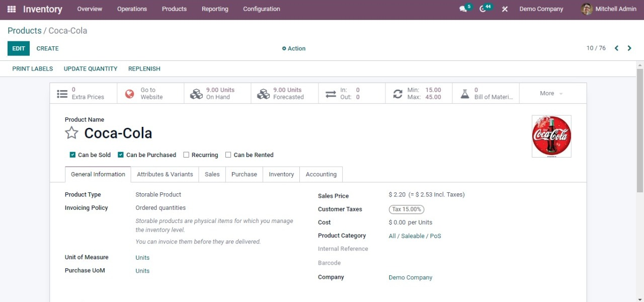Open the conversations chat icon
Image resolution: width=644 pixels, height=302 pixels.
pos(463,9)
